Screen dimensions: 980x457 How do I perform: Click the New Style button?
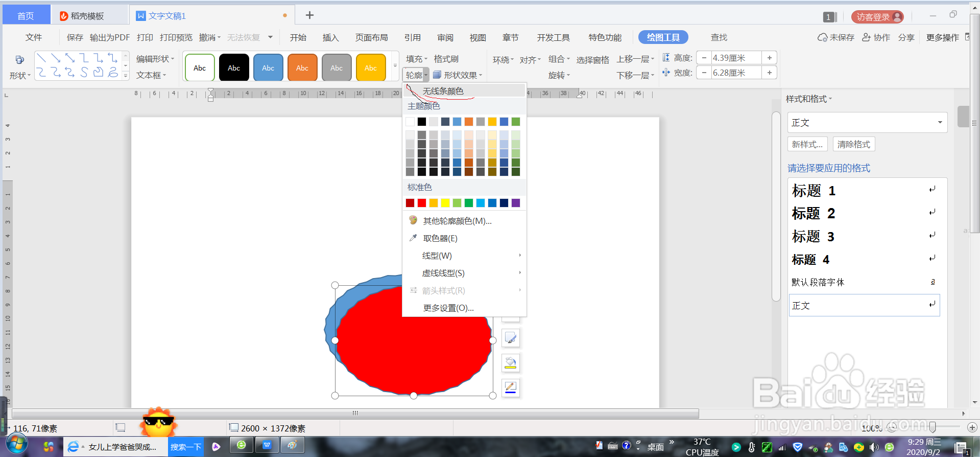click(x=807, y=144)
